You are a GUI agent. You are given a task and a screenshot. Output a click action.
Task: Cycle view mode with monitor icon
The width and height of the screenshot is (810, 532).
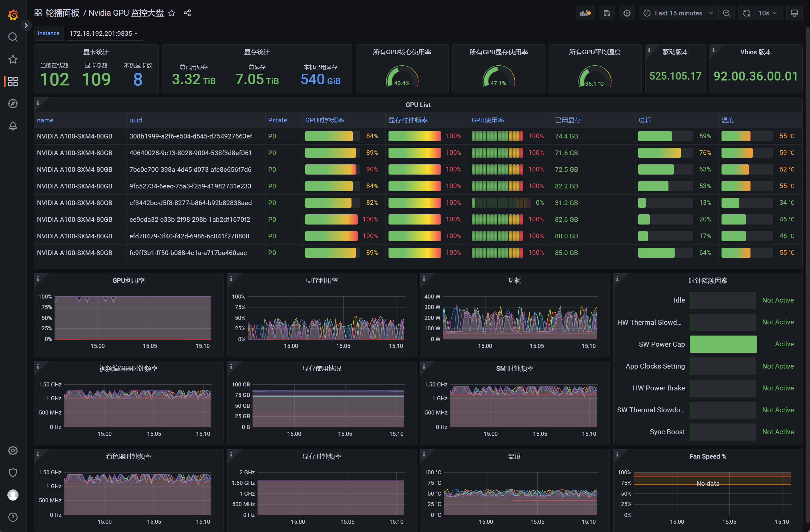(794, 13)
